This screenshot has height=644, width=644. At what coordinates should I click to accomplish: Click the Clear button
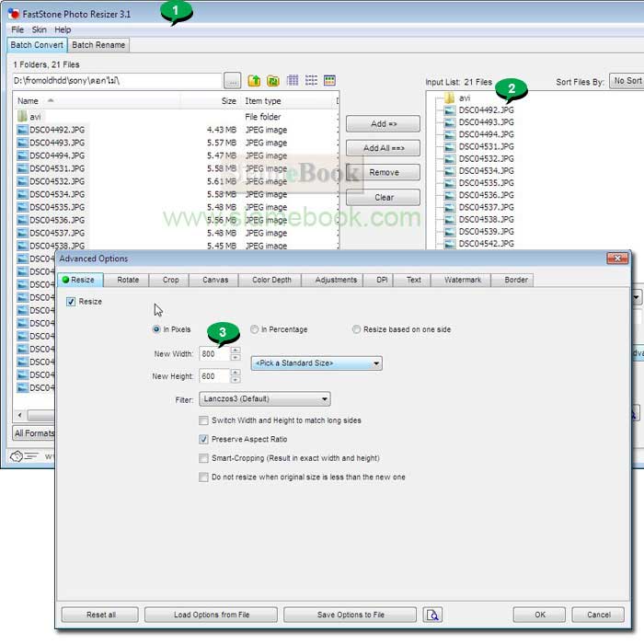click(384, 198)
